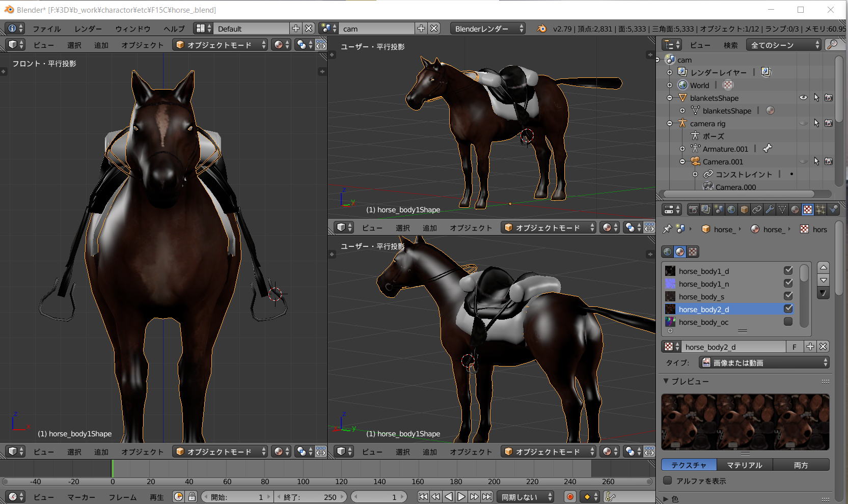Image resolution: width=848 pixels, height=504 pixels.
Task: Click the timeline lock range padlock icon
Action: (192, 497)
